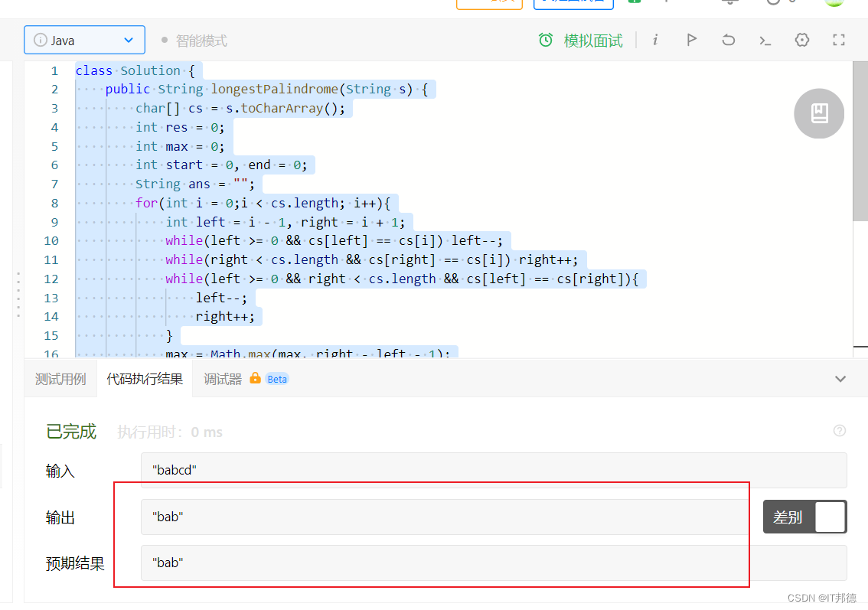Open the Java language dropdown
Viewport: 868px width, 610px height.
pos(84,40)
